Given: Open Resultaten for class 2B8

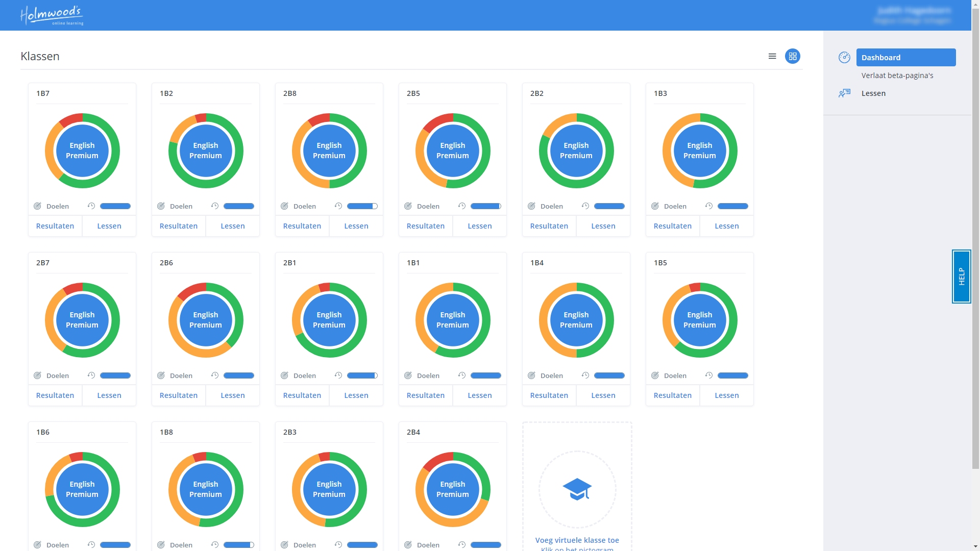Looking at the screenshot, I should 302,226.
